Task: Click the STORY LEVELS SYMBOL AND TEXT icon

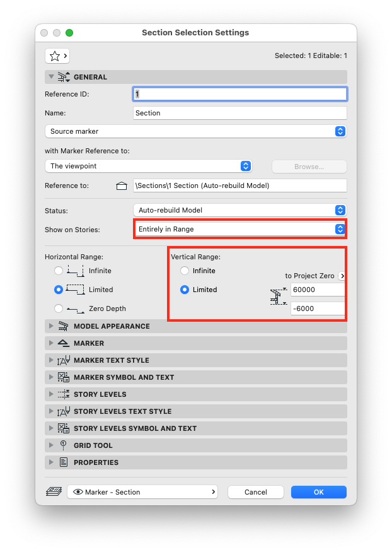Action: click(63, 428)
